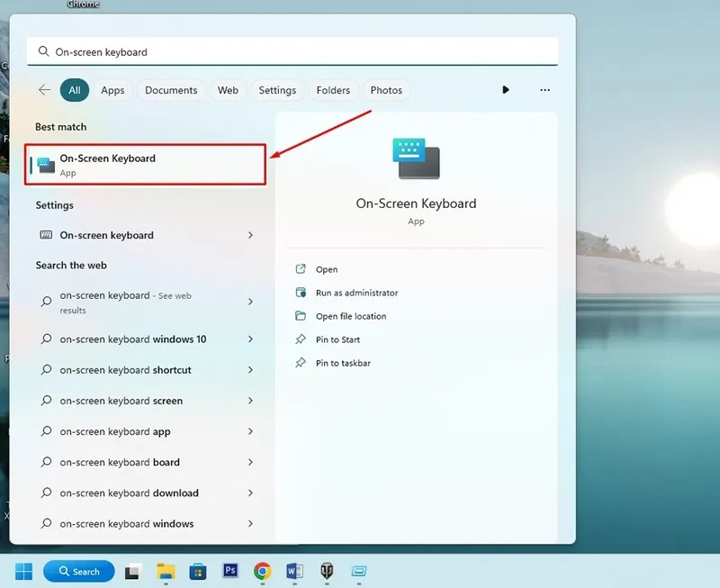Click 'on-screen keyboard - See web results' text
720x588 pixels.
click(125, 303)
